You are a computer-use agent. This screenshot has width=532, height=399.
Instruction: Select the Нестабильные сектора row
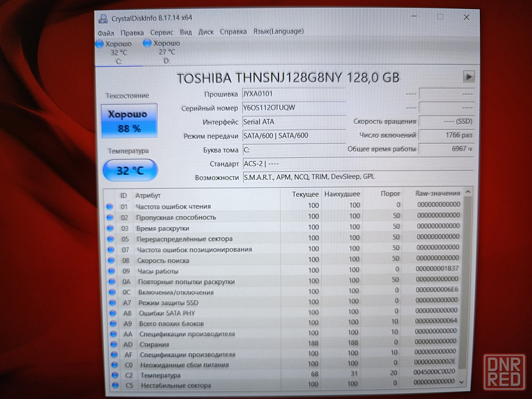[284, 384]
